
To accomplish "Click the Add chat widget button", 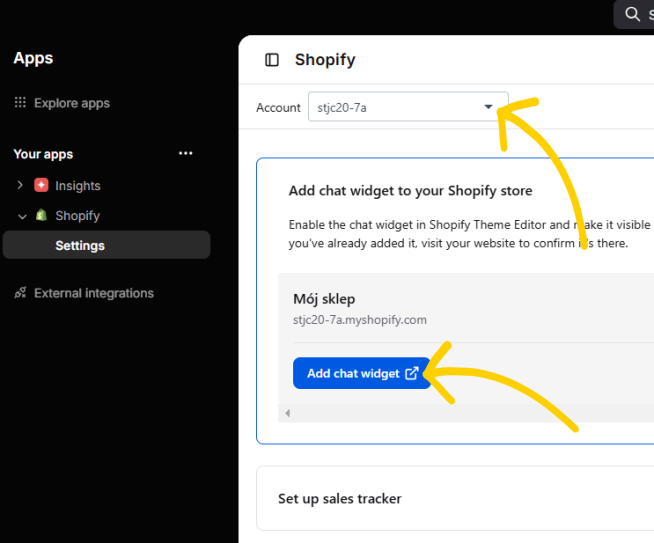I will 362,373.
